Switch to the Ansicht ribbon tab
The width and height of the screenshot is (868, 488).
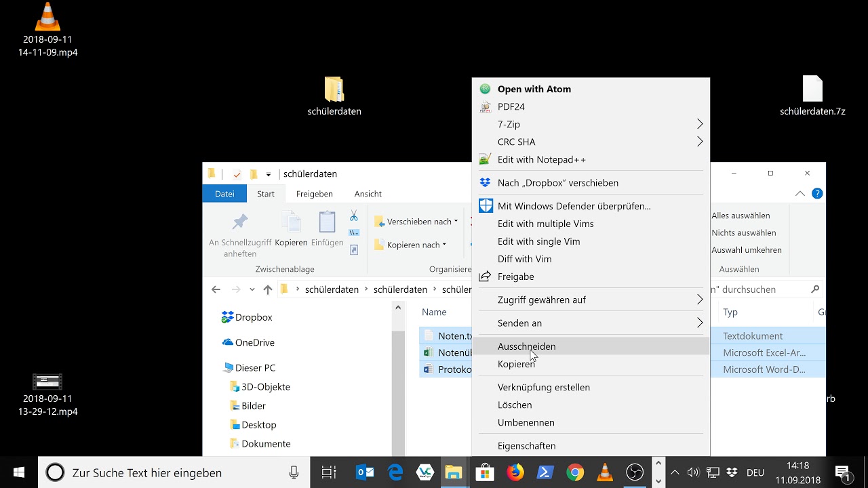368,194
